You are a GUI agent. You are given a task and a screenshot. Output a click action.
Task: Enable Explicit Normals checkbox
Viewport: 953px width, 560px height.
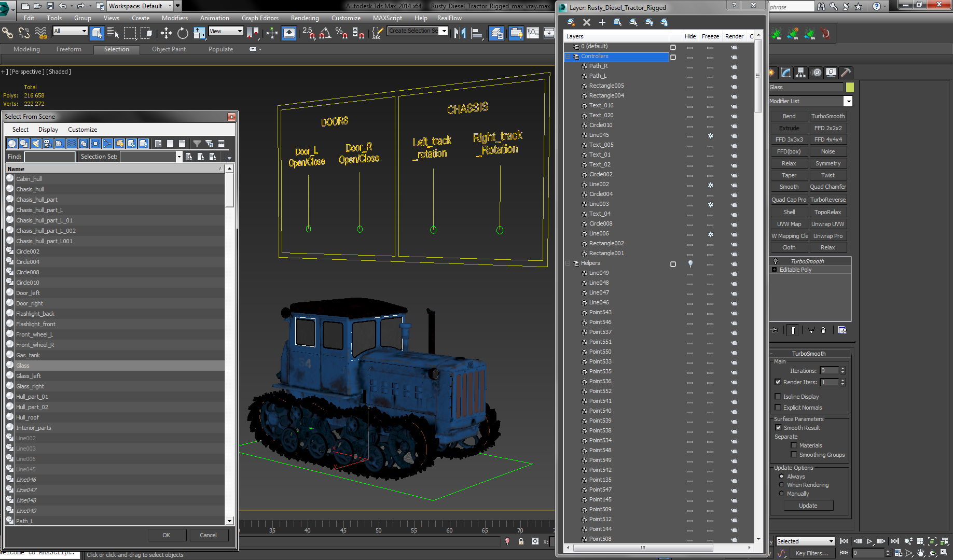click(x=778, y=408)
